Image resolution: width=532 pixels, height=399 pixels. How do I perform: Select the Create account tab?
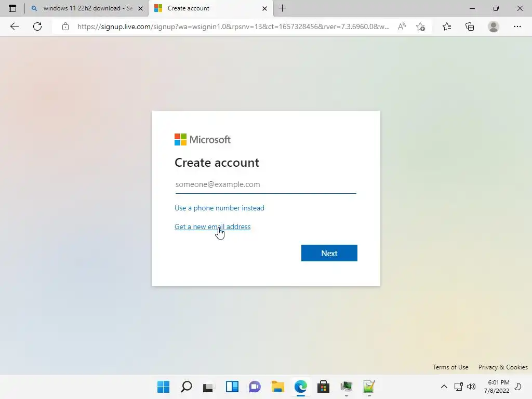pyautogui.click(x=210, y=8)
